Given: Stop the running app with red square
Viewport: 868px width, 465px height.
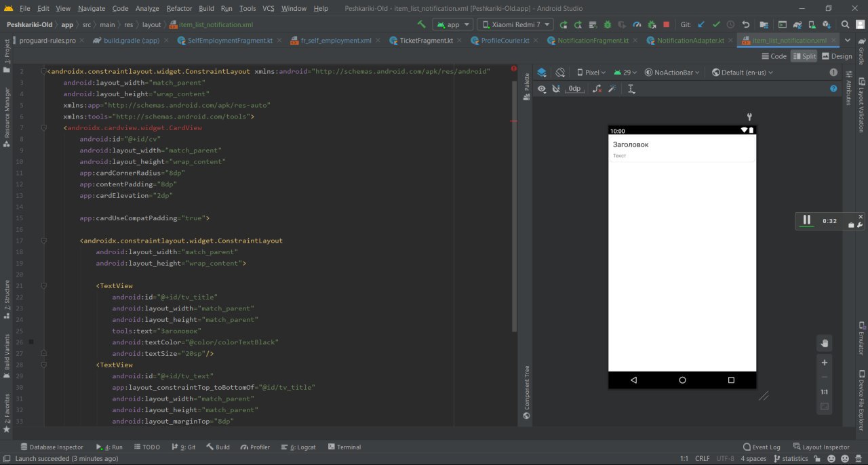Looking at the screenshot, I should [x=667, y=24].
